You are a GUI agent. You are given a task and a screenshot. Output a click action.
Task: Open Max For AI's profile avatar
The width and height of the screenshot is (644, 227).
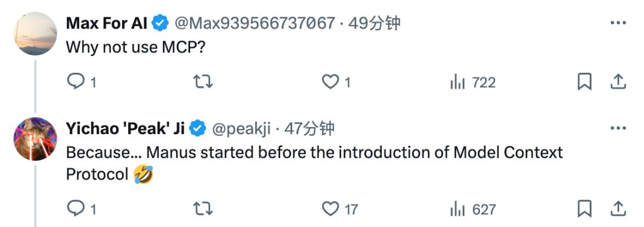[x=35, y=33]
